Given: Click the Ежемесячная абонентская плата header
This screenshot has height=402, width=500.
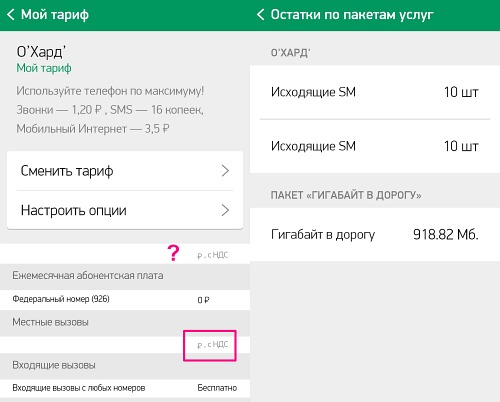Looking at the screenshot, I should (88, 276).
